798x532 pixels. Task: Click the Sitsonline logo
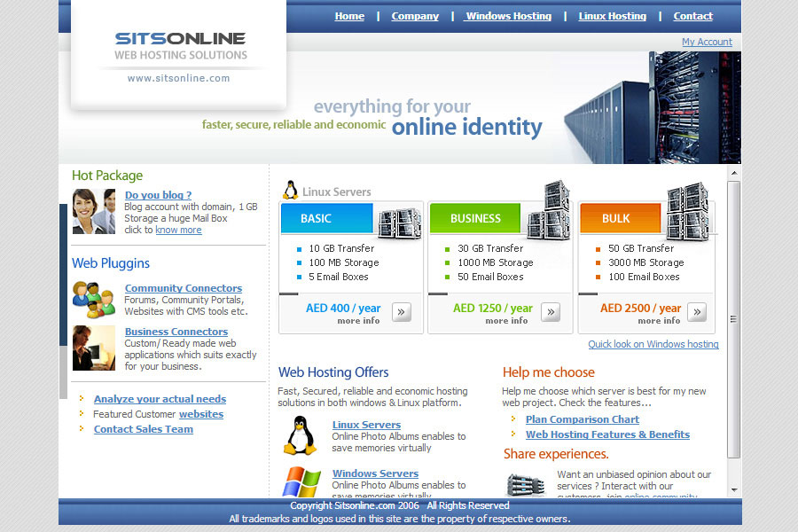pyautogui.click(x=180, y=46)
